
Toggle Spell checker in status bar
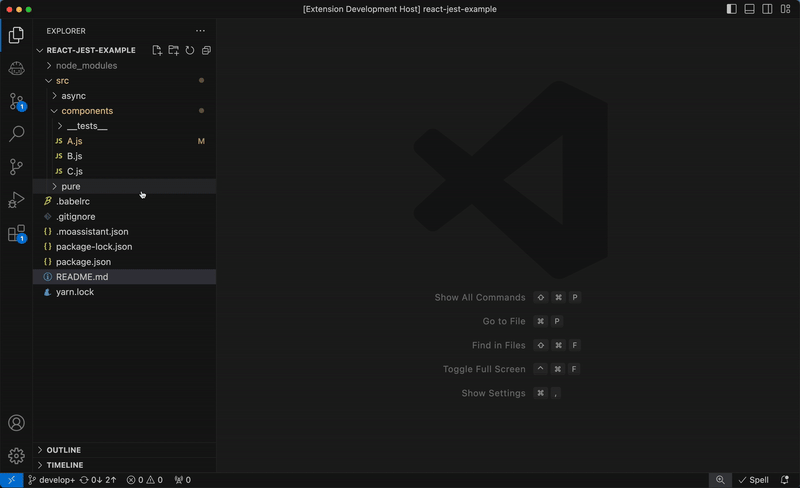point(753,480)
